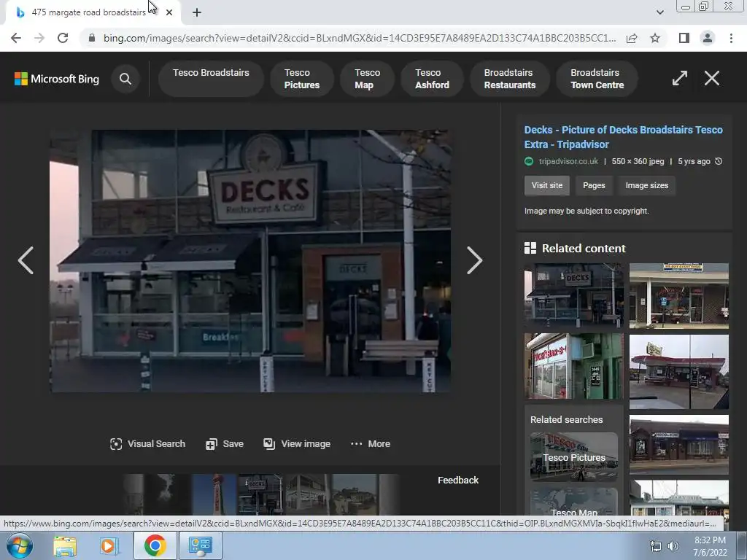Click the share page icon

632,38
